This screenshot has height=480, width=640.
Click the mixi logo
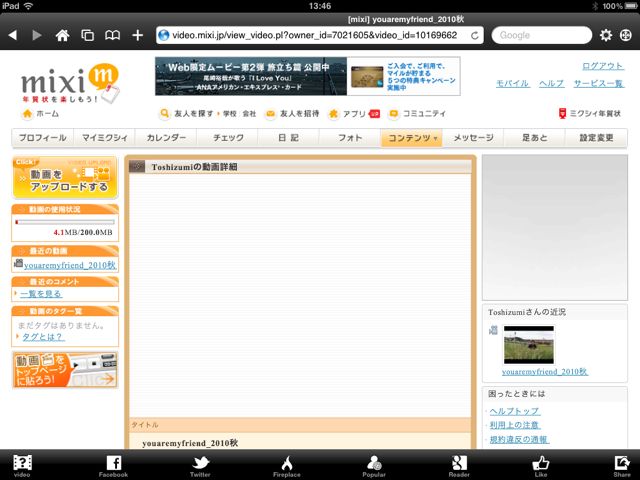70,83
